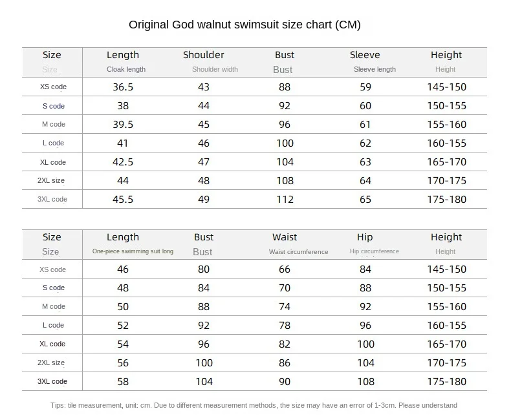Image resolution: width=511 pixels, height=420 pixels.
Task: Select the 'Waist circumference' subheading
Action: pos(299,252)
